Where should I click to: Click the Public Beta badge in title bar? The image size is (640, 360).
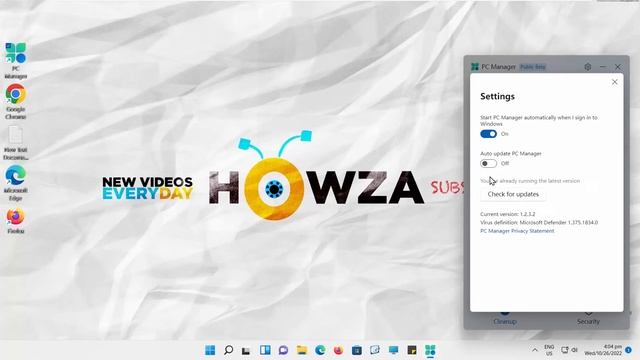pyautogui.click(x=533, y=67)
